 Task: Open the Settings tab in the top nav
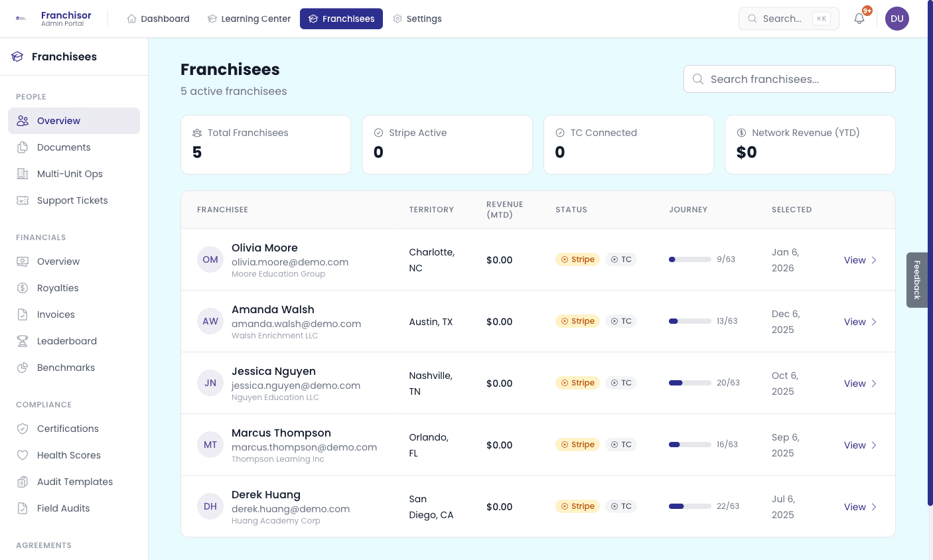point(417,19)
